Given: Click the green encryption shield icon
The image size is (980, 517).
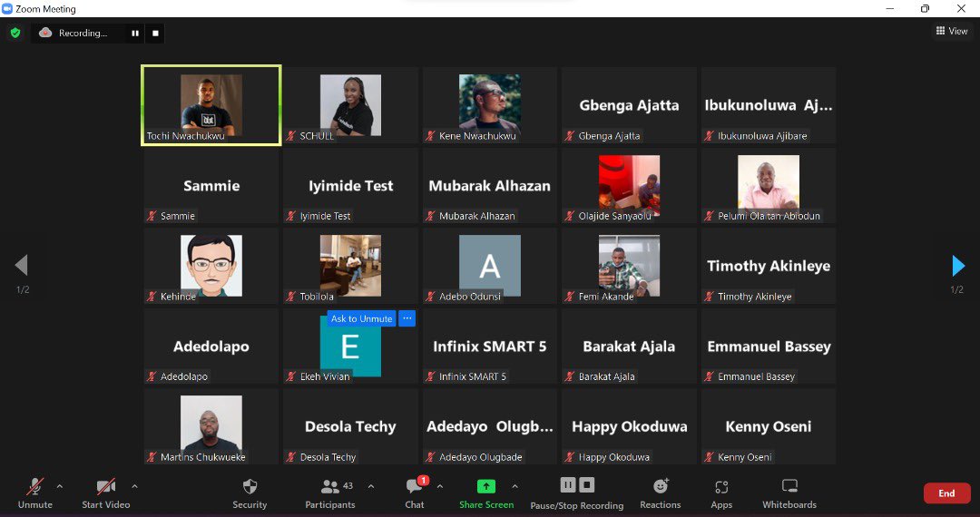Looking at the screenshot, I should point(15,33).
